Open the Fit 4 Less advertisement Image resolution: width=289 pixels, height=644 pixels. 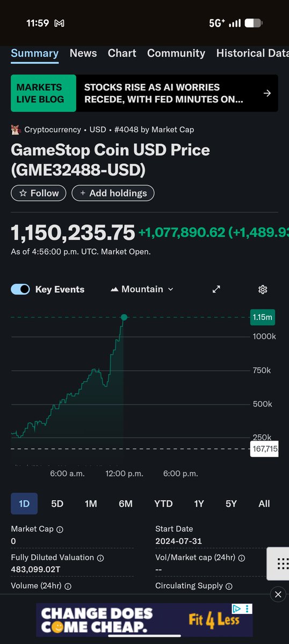(x=144, y=620)
